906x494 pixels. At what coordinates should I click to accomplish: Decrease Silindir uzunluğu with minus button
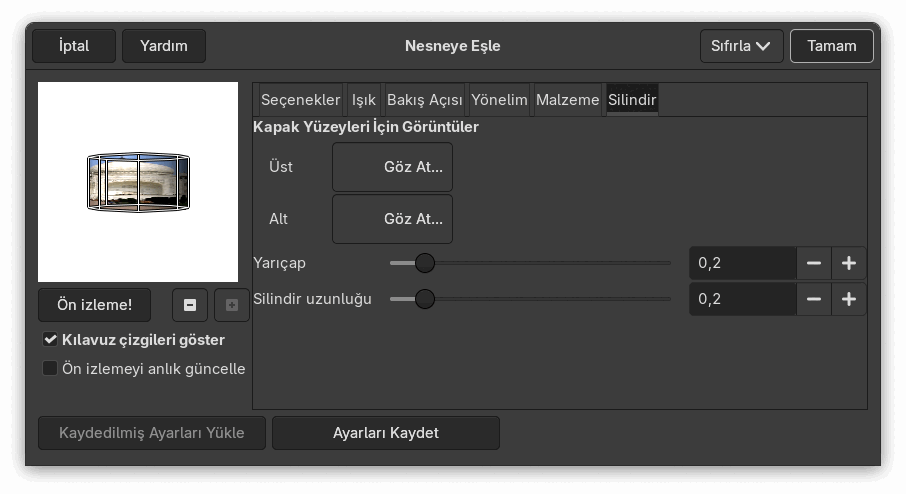coord(814,299)
